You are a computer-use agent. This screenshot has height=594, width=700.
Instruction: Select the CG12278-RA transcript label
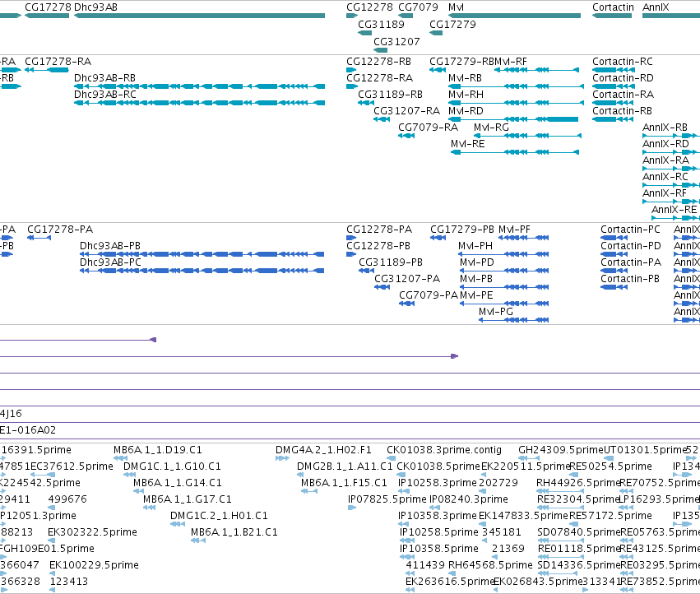click(x=379, y=78)
